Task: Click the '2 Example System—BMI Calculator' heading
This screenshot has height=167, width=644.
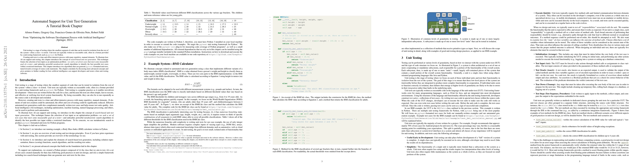Action: click(x=169, y=64)
